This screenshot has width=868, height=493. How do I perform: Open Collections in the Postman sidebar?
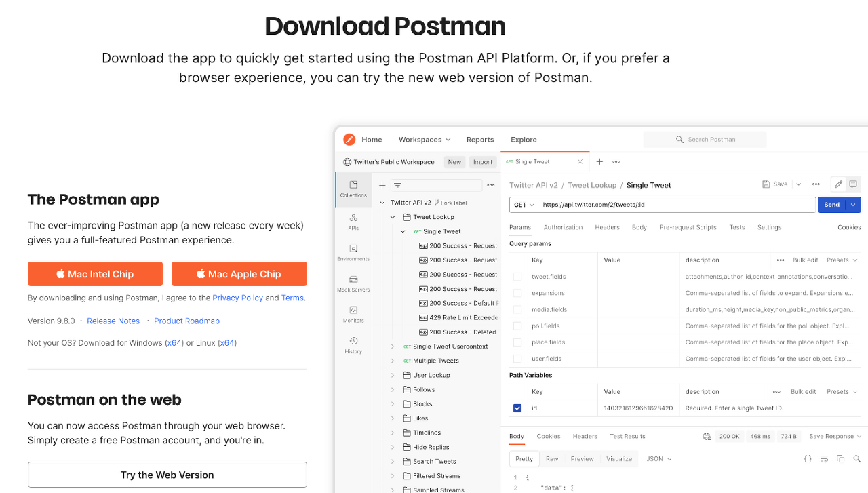click(x=353, y=189)
